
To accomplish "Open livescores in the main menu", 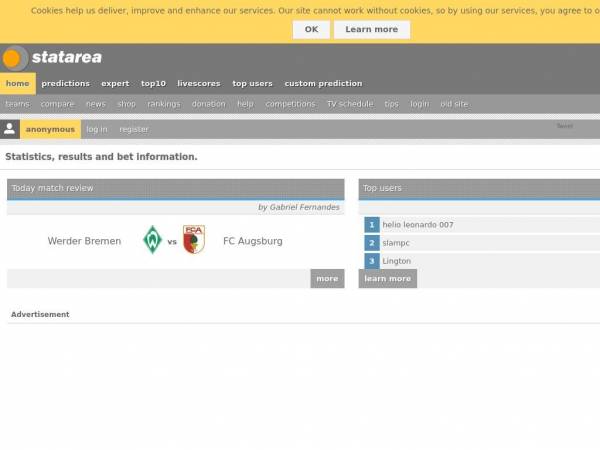I will [x=199, y=83].
